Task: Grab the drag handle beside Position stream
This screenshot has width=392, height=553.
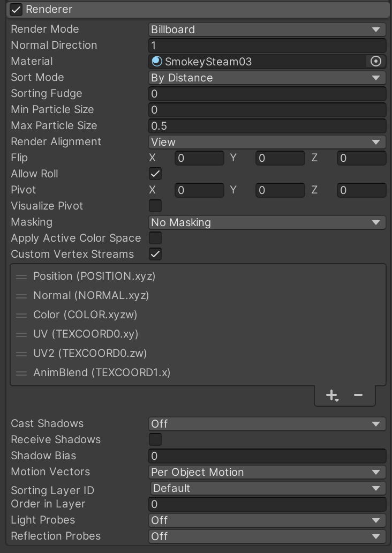Action: pyautogui.click(x=21, y=276)
